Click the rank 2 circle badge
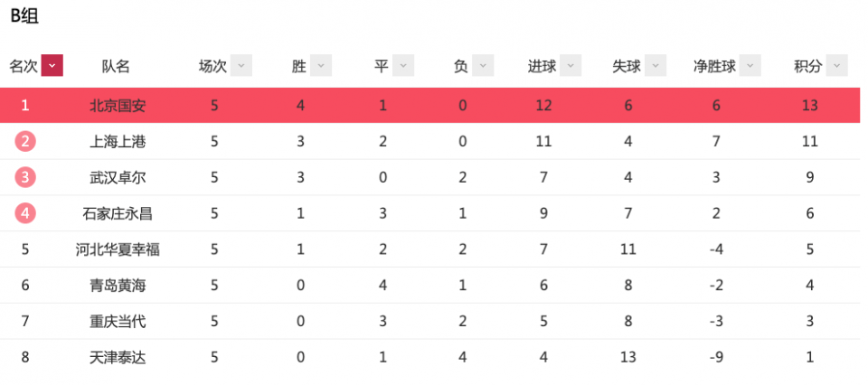Image resolution: width=868 pixels, height=385 pixels. [x=25, y=142]
